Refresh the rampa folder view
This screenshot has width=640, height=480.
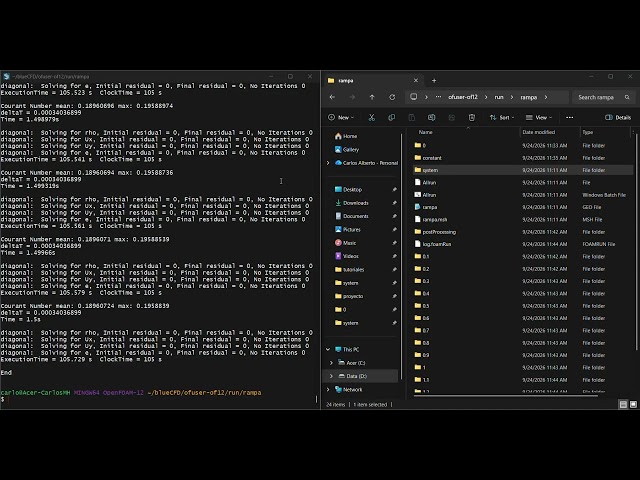click(392, 97)
